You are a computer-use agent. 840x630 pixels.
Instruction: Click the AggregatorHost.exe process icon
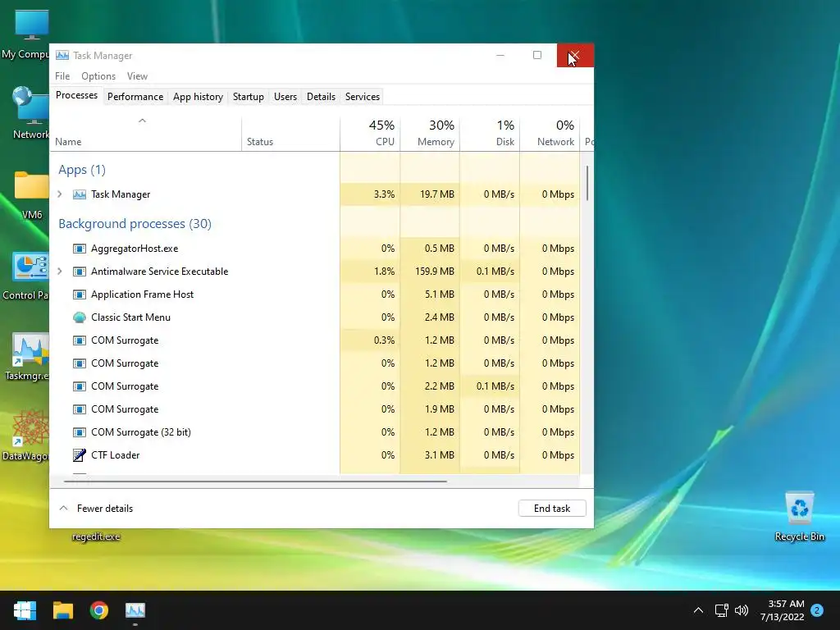click(x=80, y=249)
